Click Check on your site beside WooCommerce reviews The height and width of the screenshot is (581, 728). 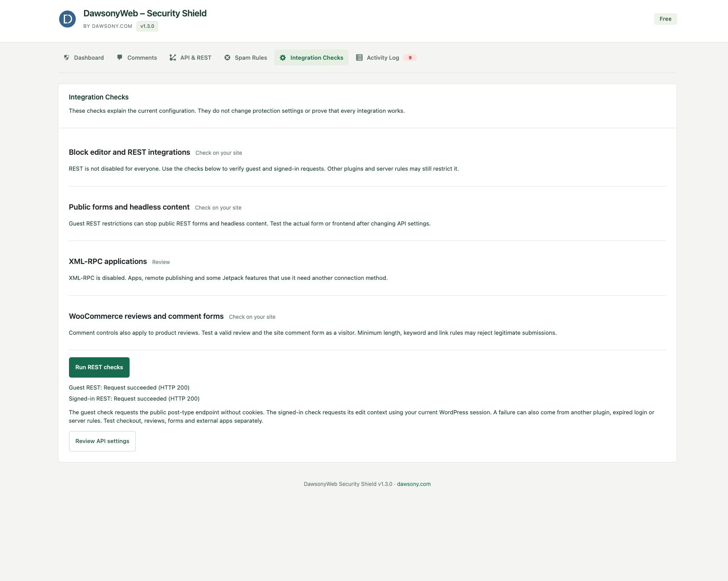click(252, 317)
